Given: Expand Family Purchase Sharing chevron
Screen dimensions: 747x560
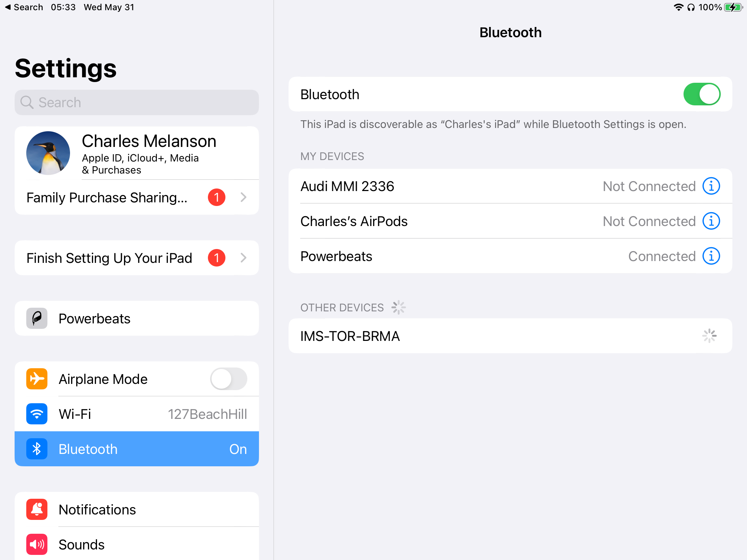Looking at the screenshot, I should (244, 197).
